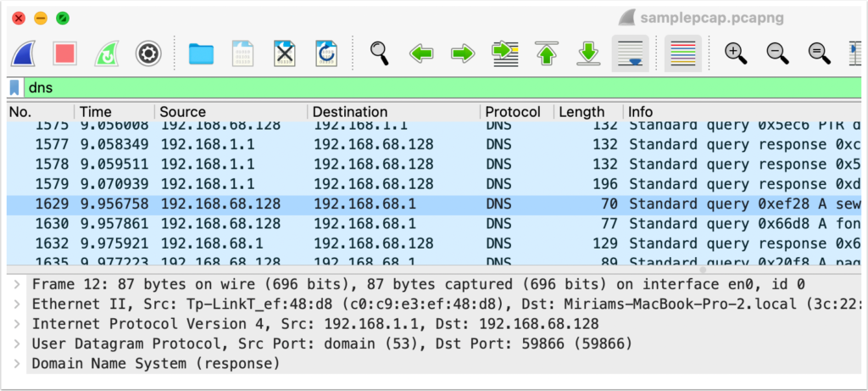Select packet 1630 in the packet list
Image resolution: width=868 pixels, height=391 pixels.
click(339, 223)
